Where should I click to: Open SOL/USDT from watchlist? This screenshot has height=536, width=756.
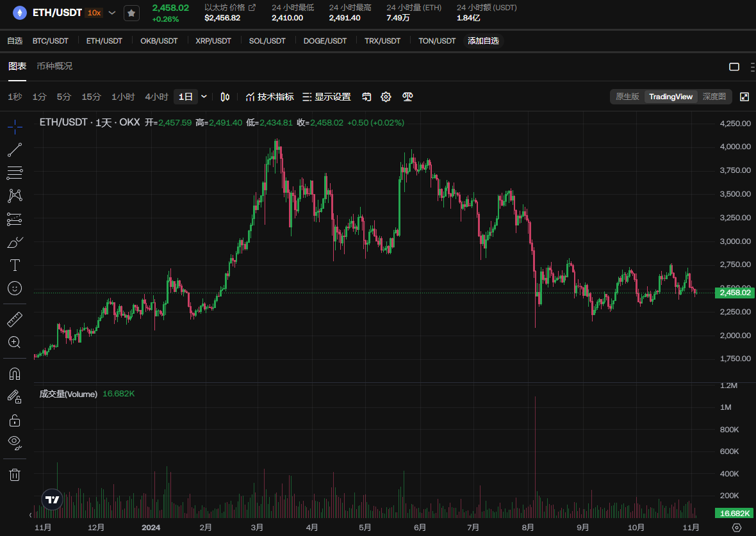click(267, 41)
